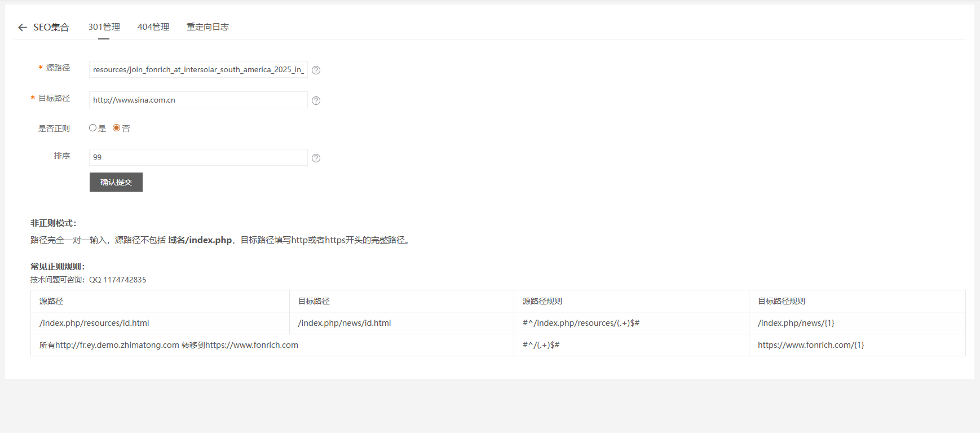The height and width of the screenshot is (433, 980).
Task: Focus the 源路径 input field
Action: click(198, 69)
